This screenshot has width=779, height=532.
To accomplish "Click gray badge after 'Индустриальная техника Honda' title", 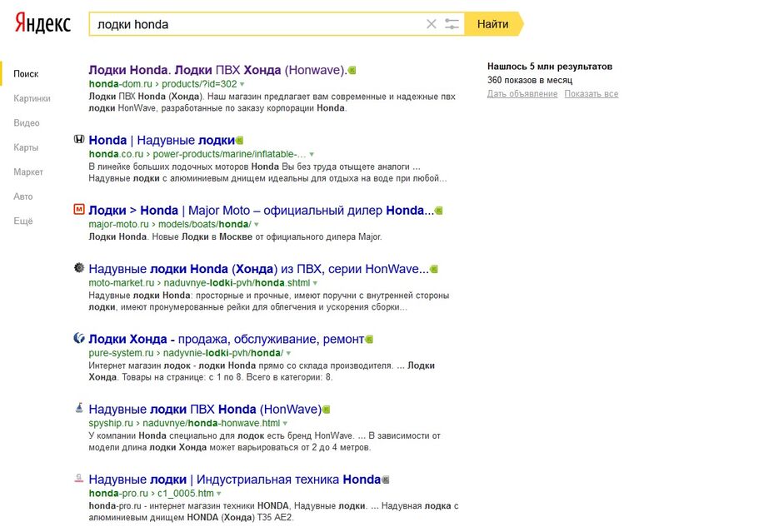I will pos(386,480).
